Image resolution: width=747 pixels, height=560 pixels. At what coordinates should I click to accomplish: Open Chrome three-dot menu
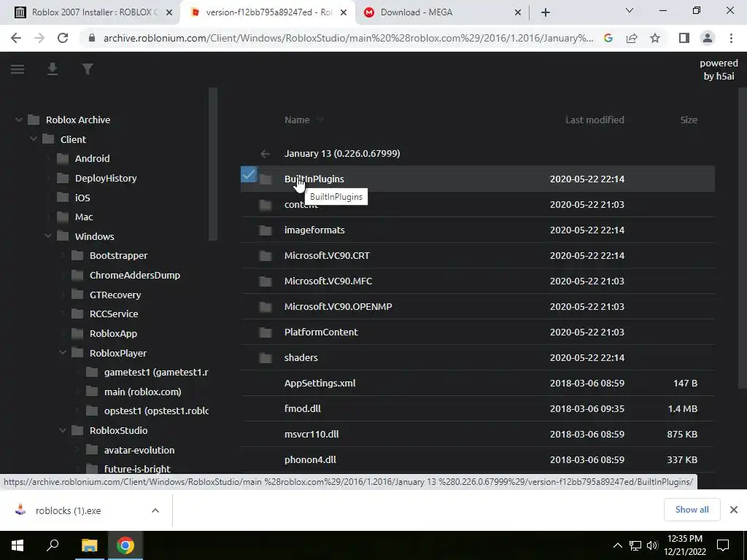[731, 38]
